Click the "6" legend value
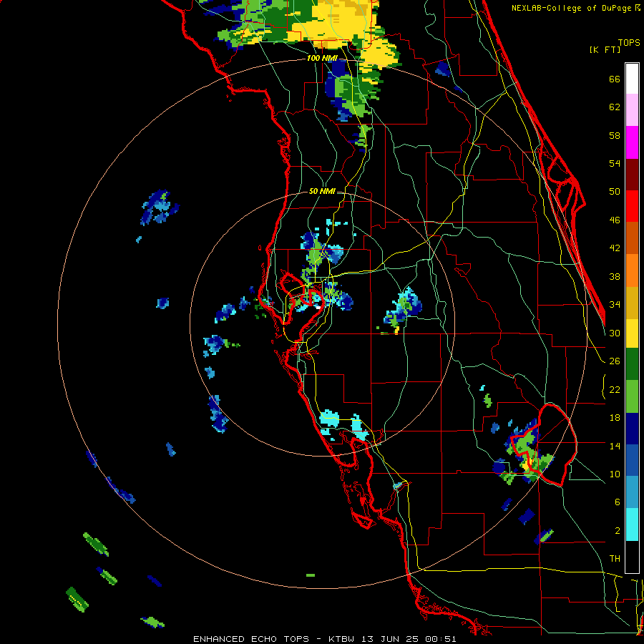This screenshot has width=644, height=644. [618, 502]
